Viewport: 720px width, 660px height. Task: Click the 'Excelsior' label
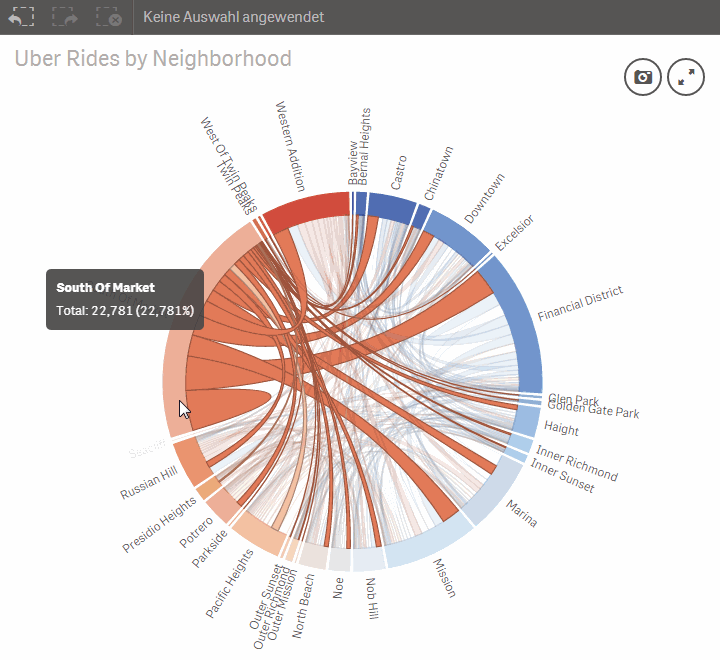(514, 232)
